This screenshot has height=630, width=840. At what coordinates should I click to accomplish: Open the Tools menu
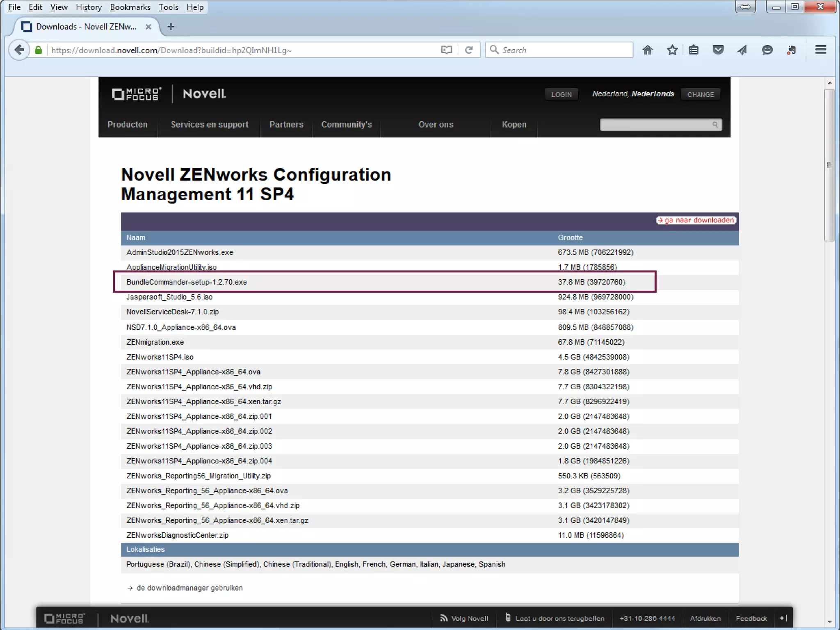(169, 7)
